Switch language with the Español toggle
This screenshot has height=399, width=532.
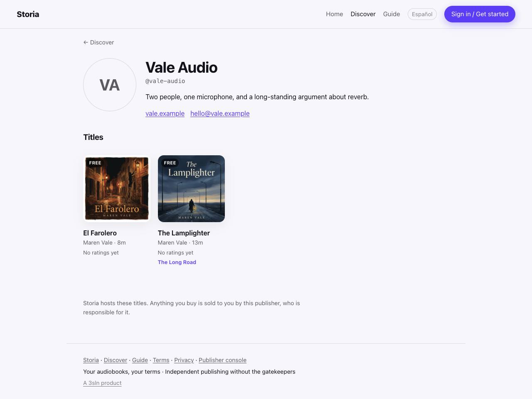(x=422, y=14)
